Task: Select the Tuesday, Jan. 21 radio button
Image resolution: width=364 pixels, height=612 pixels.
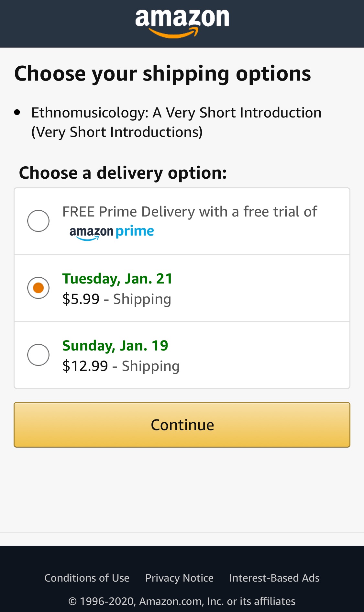Action: pos(39,288)
